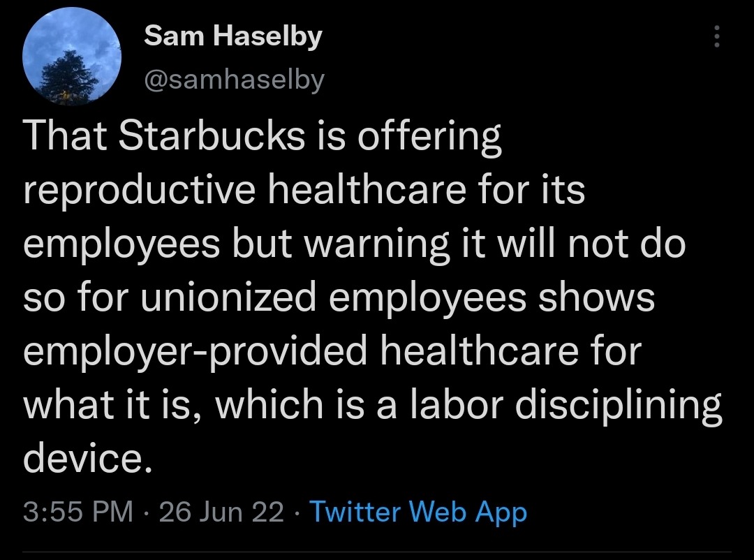The image size is (754, 560).
Task: Open the three-dot more options menu
Action: (x=715, y=36)
